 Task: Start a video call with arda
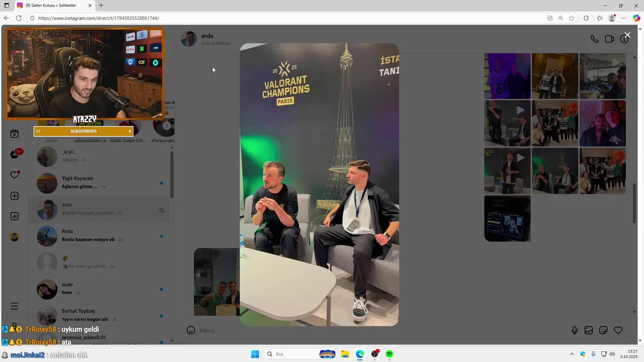pyautogui.click(x=609, y=39)
